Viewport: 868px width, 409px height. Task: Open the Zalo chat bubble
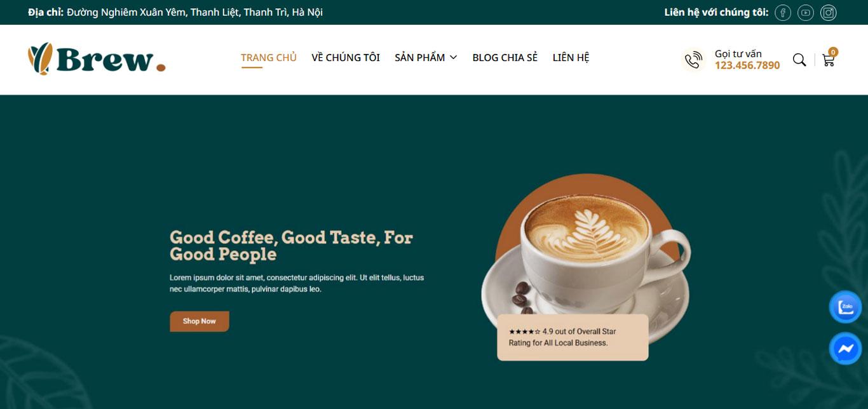click(x=845, y=307)
